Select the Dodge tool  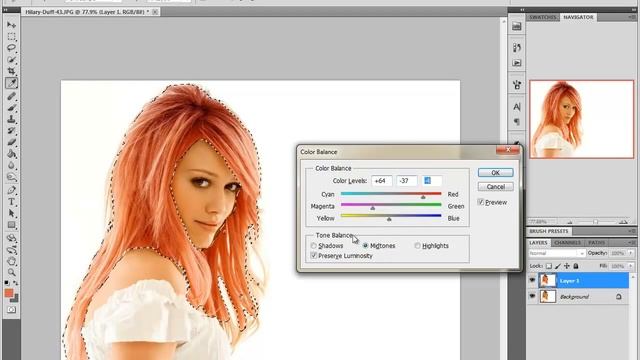tap(11, 178)
